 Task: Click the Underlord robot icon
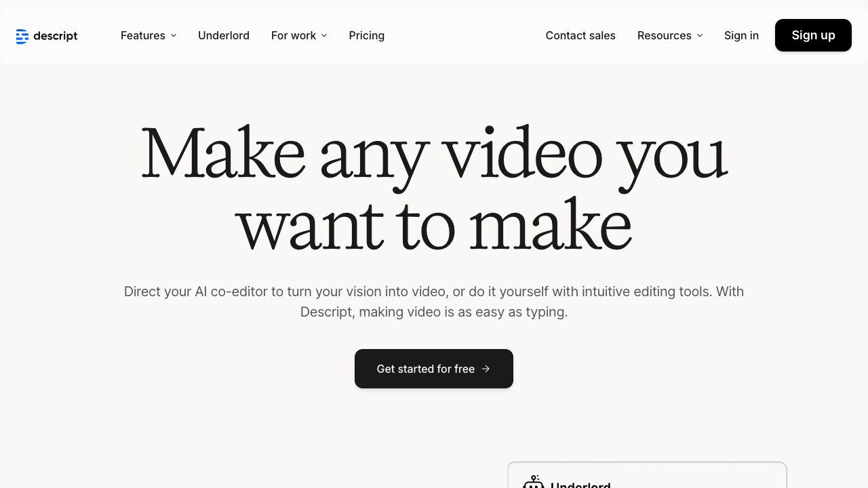[534, 483]
